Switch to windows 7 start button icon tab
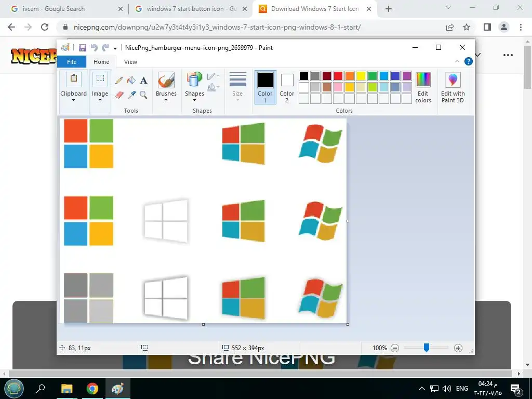 click(192, 9)
